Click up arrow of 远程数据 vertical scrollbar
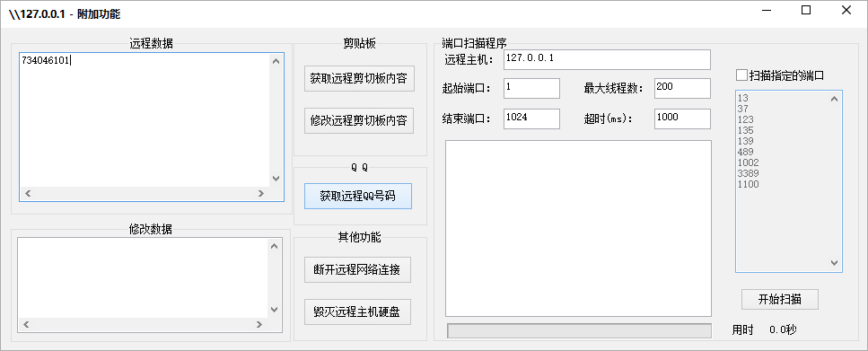This screenshot has width=868, height=351. pyautogui.click(x=276, y=61)
